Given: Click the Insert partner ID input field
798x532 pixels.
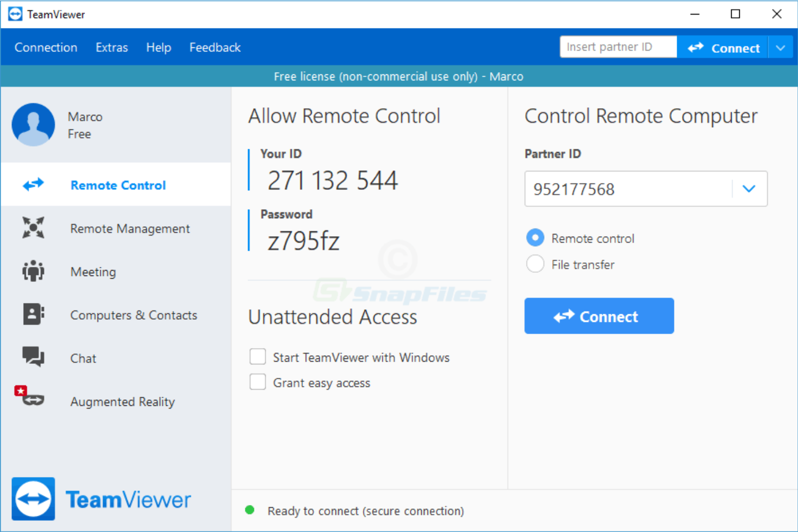Looking at the screenshot, I should [x=617, y=47].
